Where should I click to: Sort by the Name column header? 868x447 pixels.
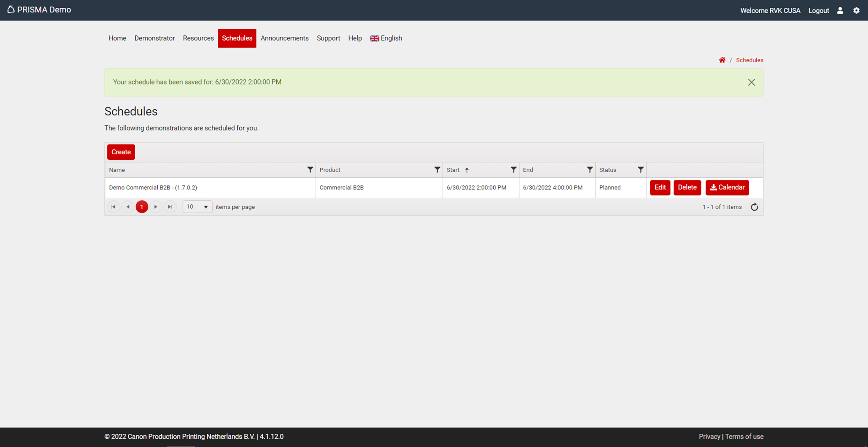(x=117, y=170)
